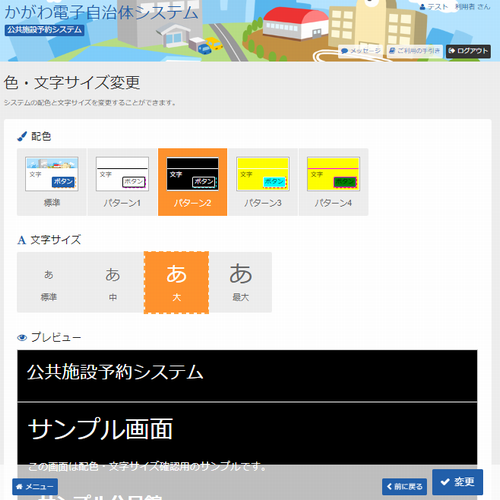The width and height of the screenshot is (500, 500).
Task: Click the サンプル画面 preview heading
Action: point(100,429)
